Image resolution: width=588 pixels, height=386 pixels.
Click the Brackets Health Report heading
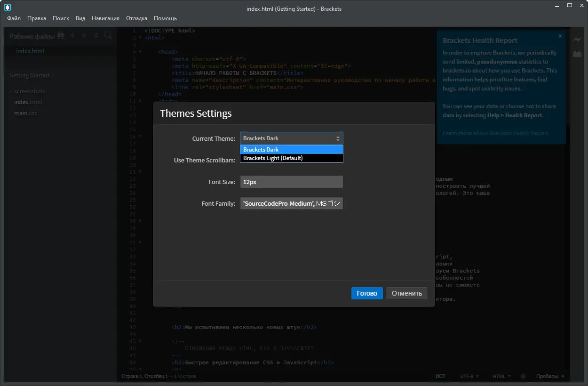[480, 40]
